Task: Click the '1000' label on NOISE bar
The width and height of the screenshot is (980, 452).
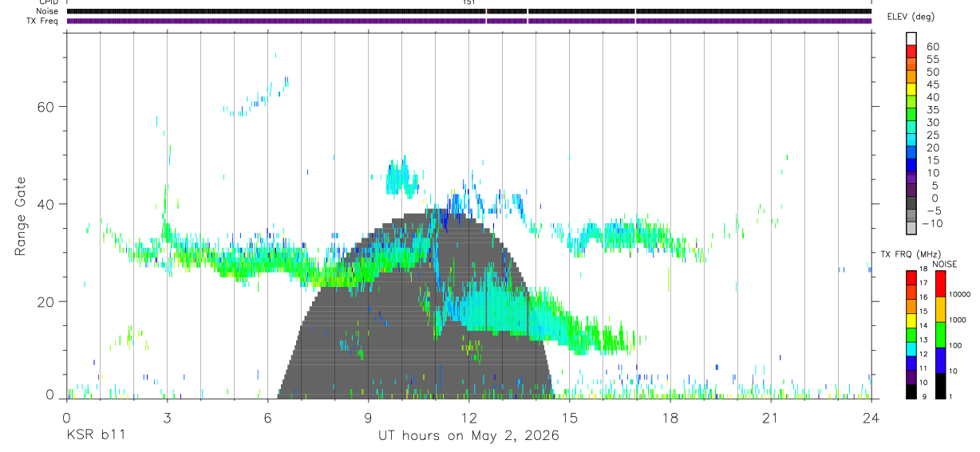Action: tap(959, 320)
